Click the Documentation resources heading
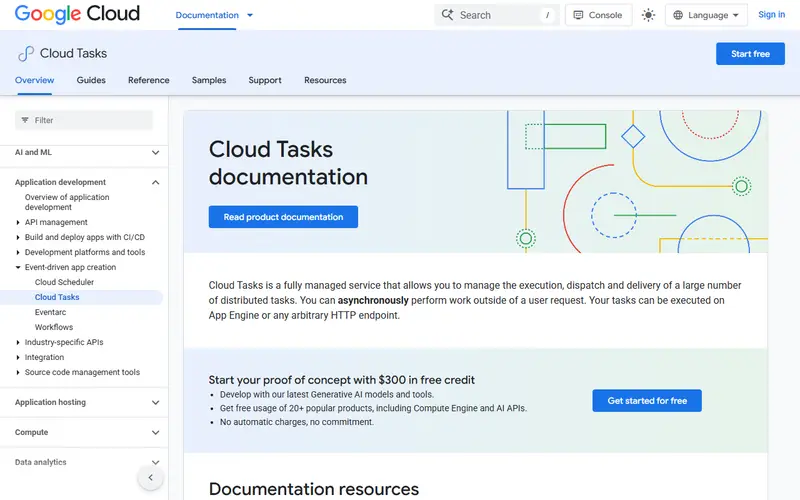 (x=314, y=489)
